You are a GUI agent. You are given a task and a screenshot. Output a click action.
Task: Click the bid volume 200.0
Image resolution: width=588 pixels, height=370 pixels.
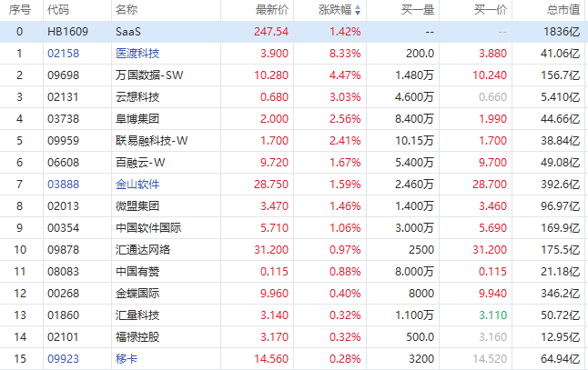coord(420,53)
